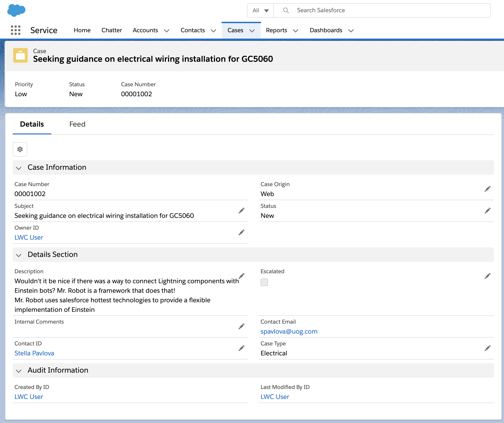The image size is (504, 423).
Task: Collapse the Case Information section
Action: click(19, 168)
